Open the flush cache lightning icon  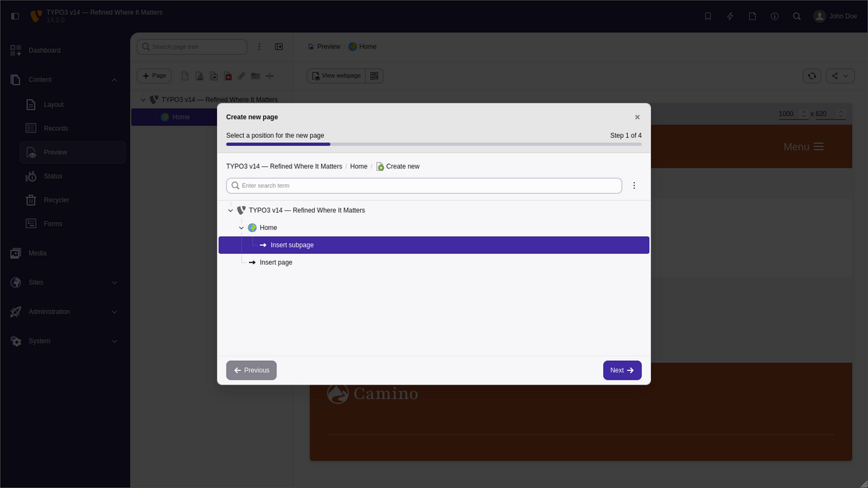[730, 16]
